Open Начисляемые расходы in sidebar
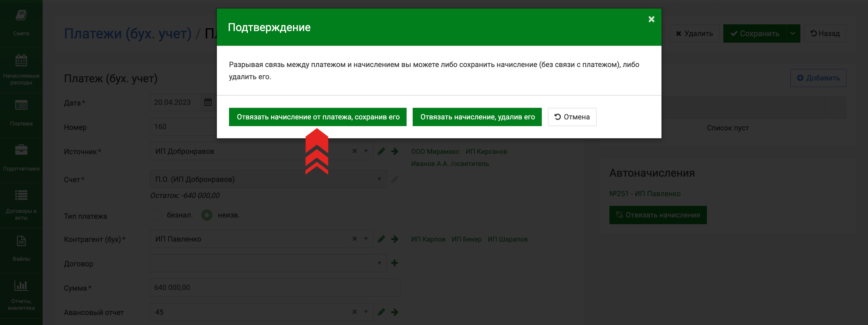 21,70
